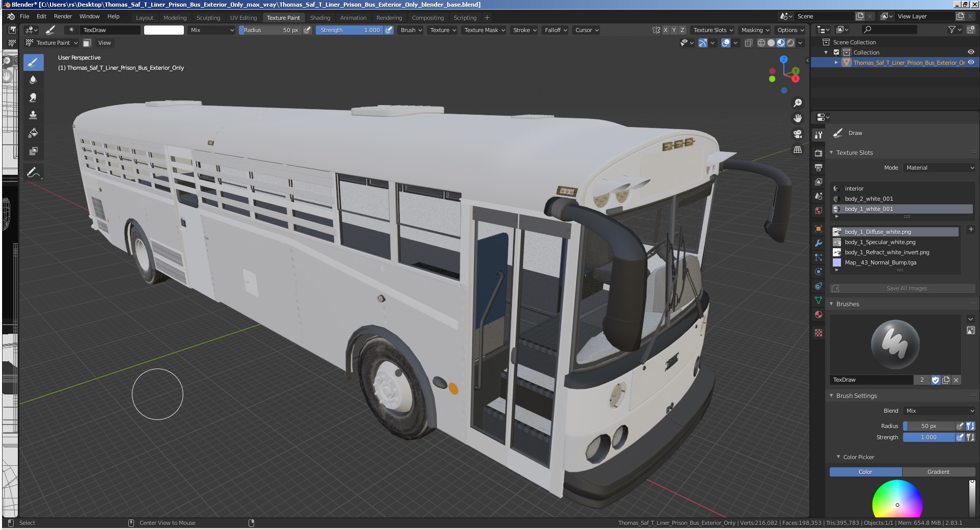Image resolution: width=980 pixels, height=530 pixels.
Task: Select the Smear tool
Action: pos(33,97)
